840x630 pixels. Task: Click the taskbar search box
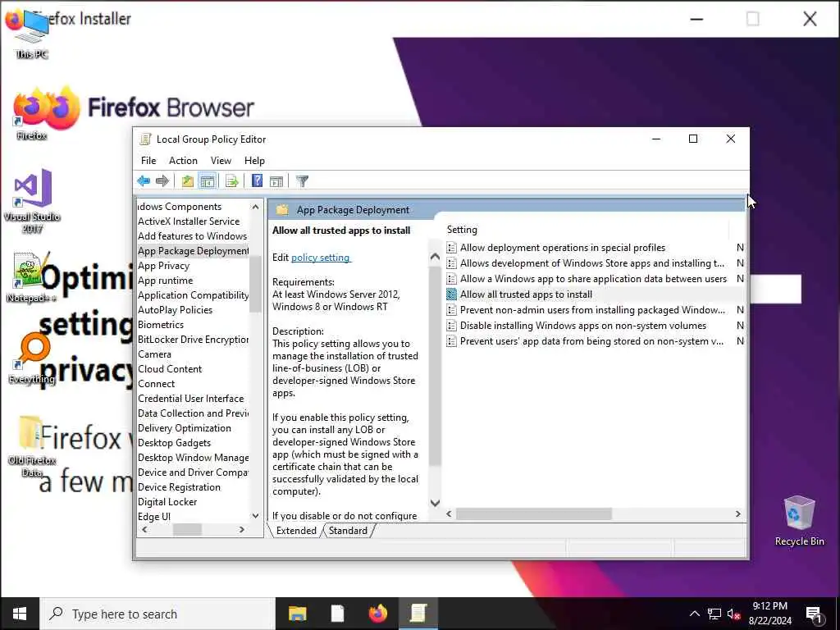coord(157,614)
